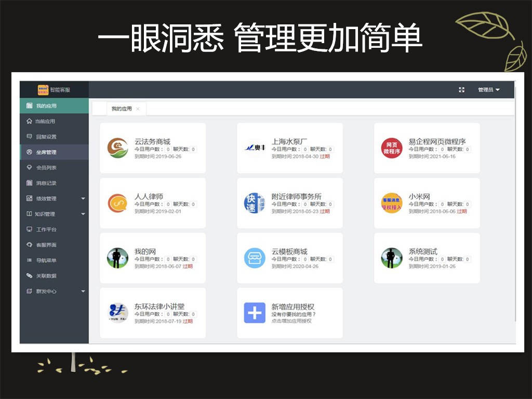532x399 pixels.
Task: Open the 系统测试 app title link
Action: click(423, 251)
